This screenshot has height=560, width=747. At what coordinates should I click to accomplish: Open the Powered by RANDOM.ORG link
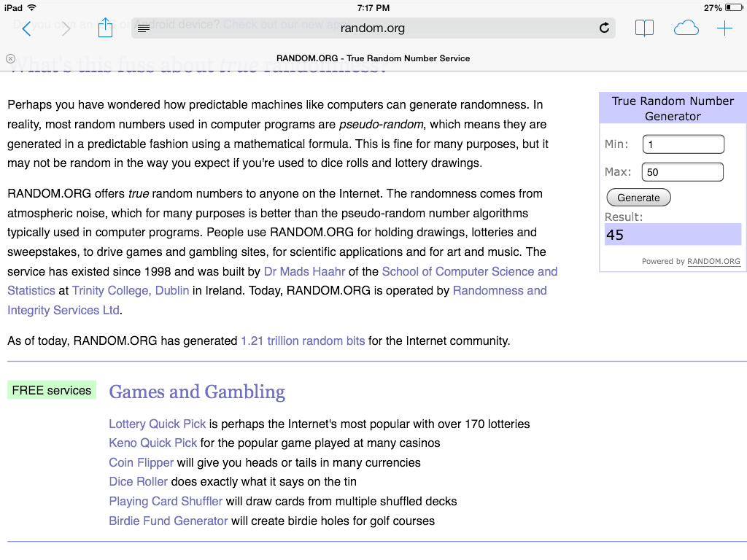(713, 262)
